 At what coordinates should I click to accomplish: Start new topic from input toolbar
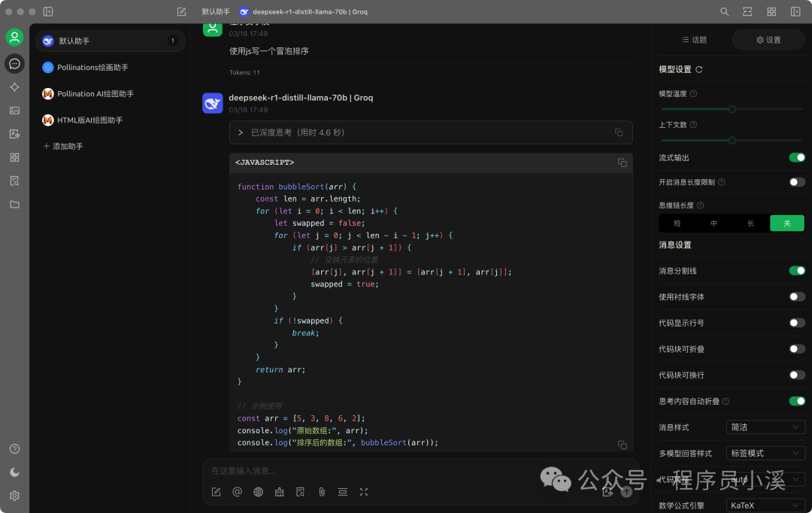point(216,492)
